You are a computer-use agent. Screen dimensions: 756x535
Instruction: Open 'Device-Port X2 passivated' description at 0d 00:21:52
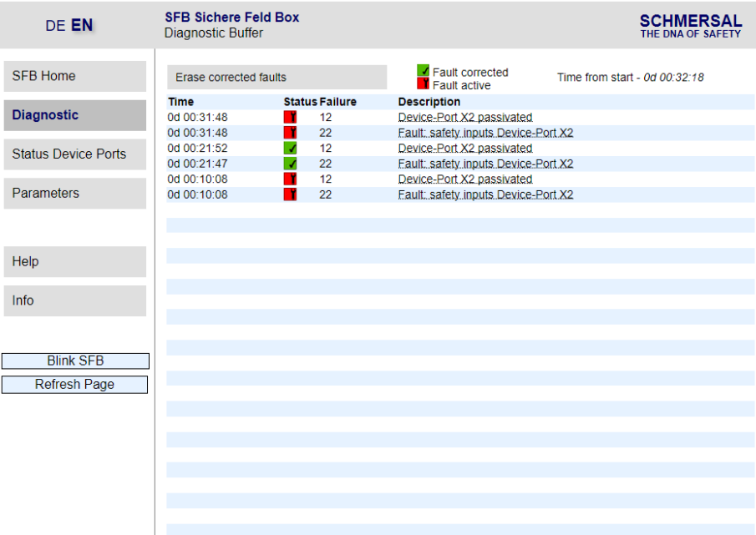click(465, 148)
